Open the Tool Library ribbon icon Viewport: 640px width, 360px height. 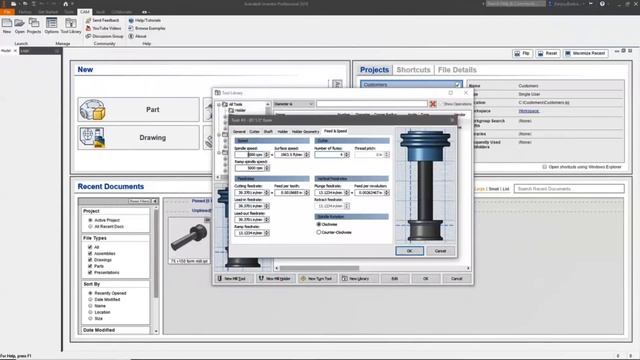pos(71,23)
